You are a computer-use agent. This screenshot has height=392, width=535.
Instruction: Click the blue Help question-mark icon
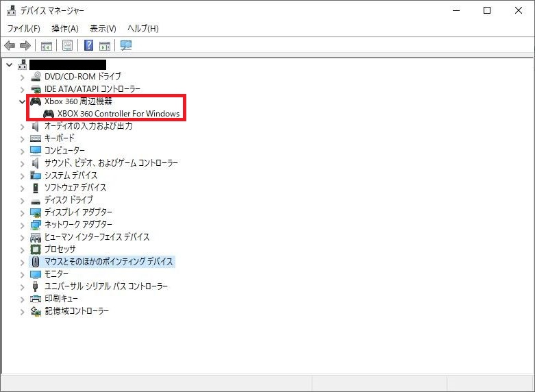coord(89,45)
